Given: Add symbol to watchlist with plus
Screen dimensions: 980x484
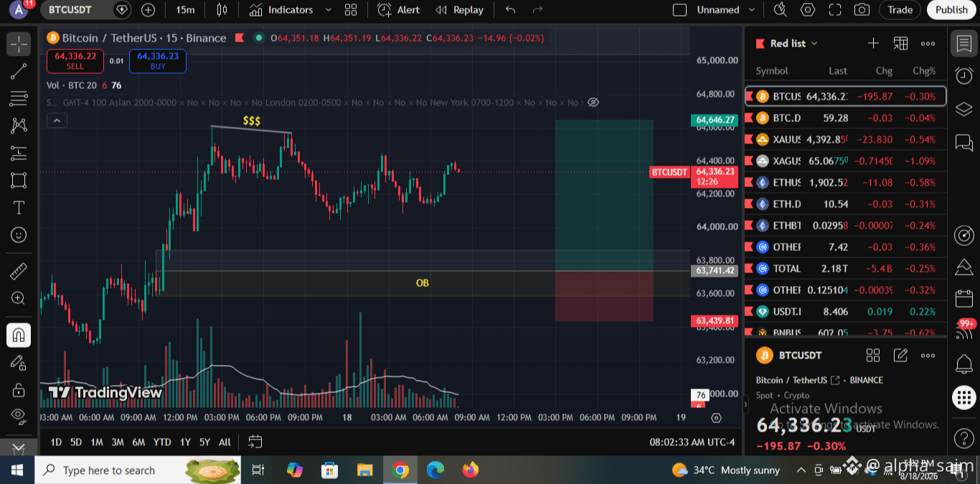Looking at the screenshot, I should (873, 44).
